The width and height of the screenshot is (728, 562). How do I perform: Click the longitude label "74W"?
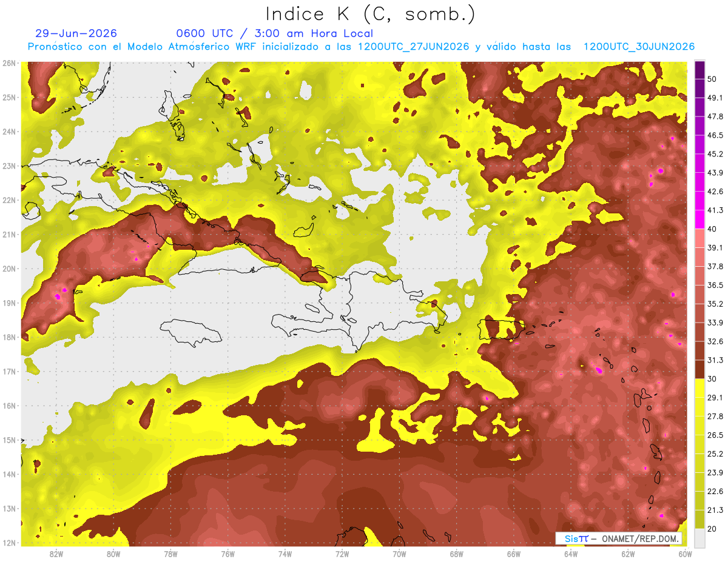click(285, 554)
